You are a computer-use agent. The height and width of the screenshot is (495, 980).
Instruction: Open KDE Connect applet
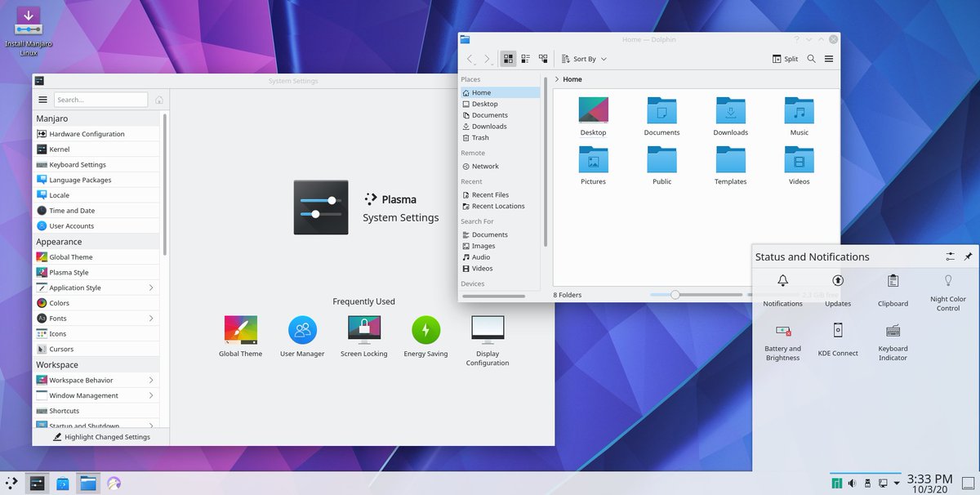(838, 338)
